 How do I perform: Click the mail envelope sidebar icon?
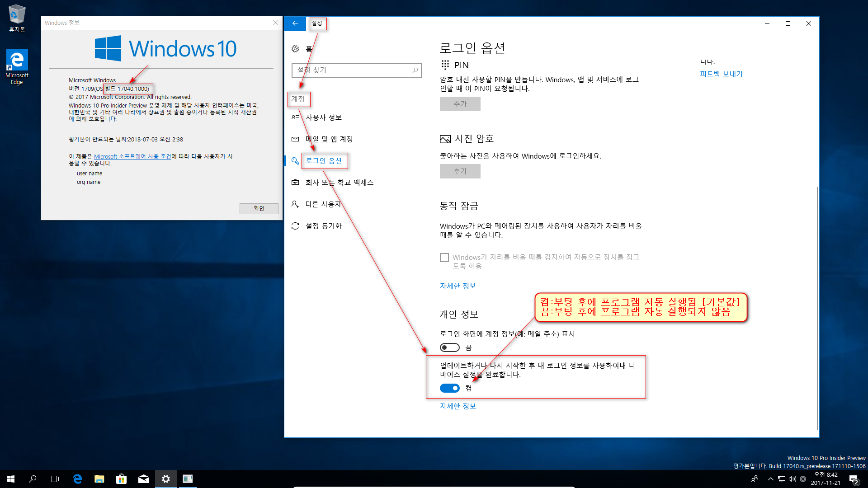point(295,139)
